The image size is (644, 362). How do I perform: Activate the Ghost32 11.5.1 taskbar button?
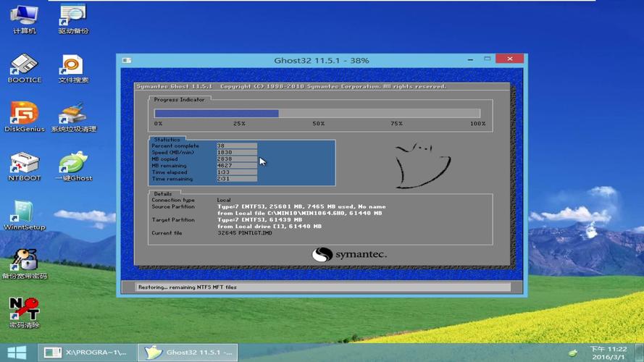(x=191, y=353)
